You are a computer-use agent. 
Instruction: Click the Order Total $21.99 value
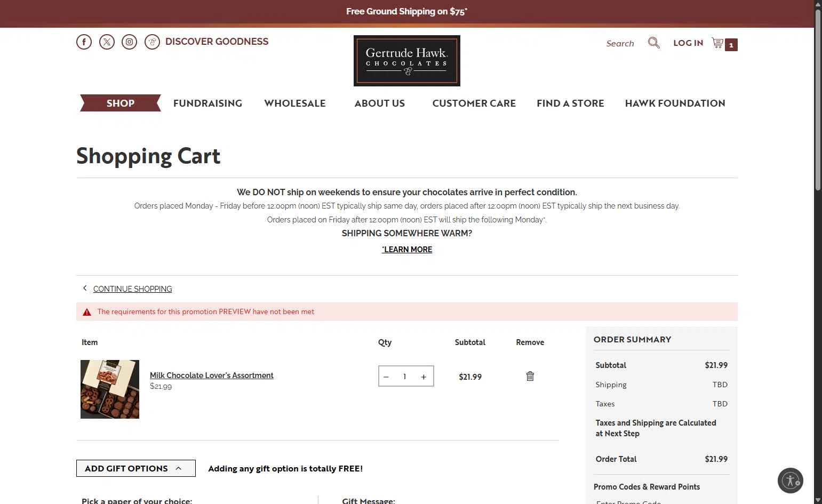(x=716, y=459)
